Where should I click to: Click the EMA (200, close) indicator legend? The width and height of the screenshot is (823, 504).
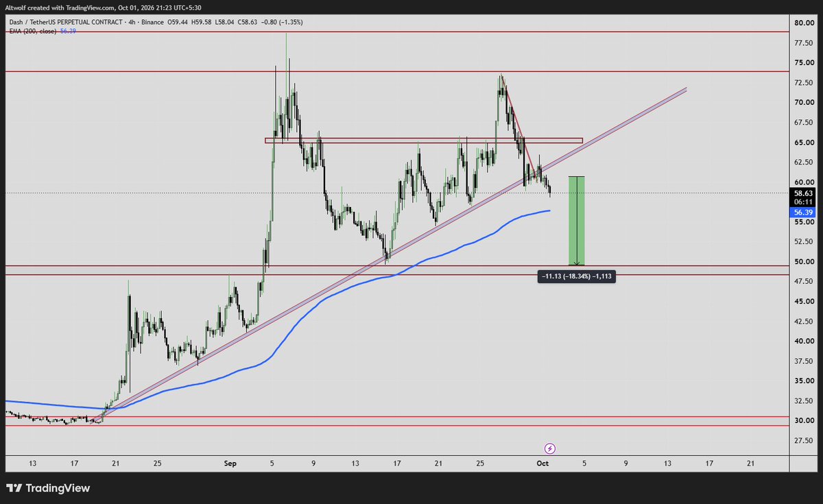[x=32, y=31]
